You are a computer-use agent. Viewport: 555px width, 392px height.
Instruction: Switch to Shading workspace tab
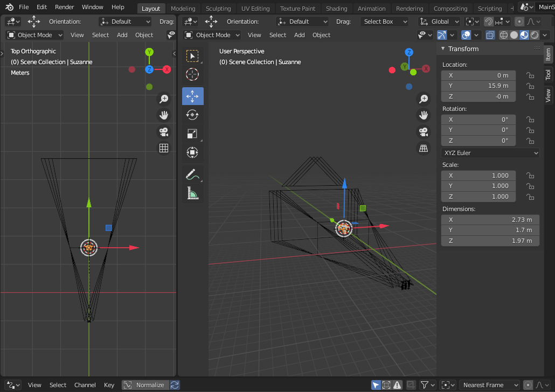coord(337,9)
